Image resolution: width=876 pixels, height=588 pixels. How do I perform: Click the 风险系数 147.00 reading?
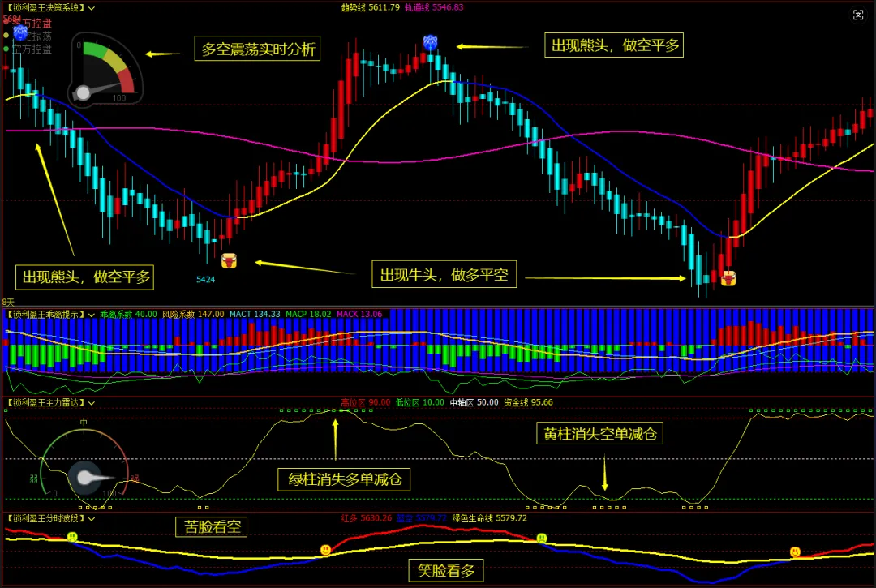coord(193,315)
